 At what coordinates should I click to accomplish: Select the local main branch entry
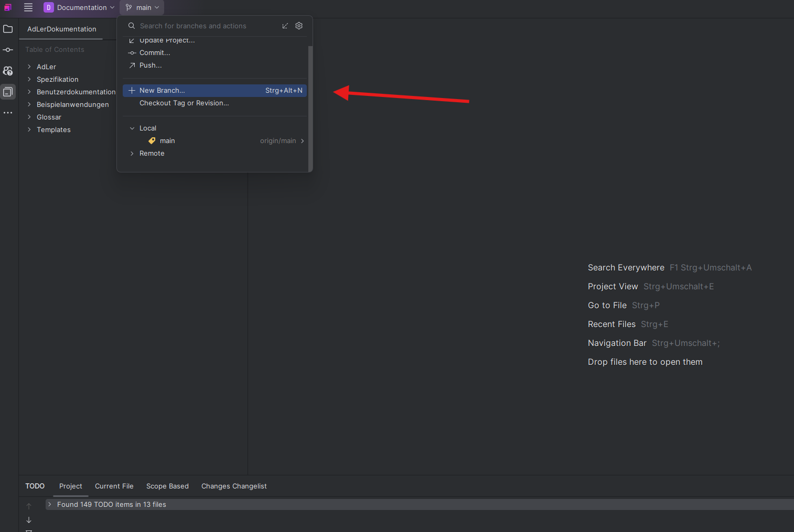[x=167, y=141]
